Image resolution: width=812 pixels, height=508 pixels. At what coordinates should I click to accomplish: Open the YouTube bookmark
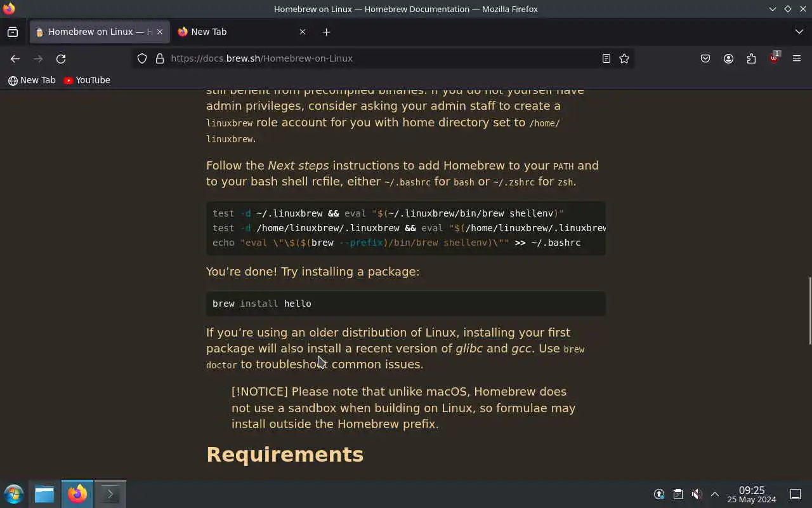point(87,80)
